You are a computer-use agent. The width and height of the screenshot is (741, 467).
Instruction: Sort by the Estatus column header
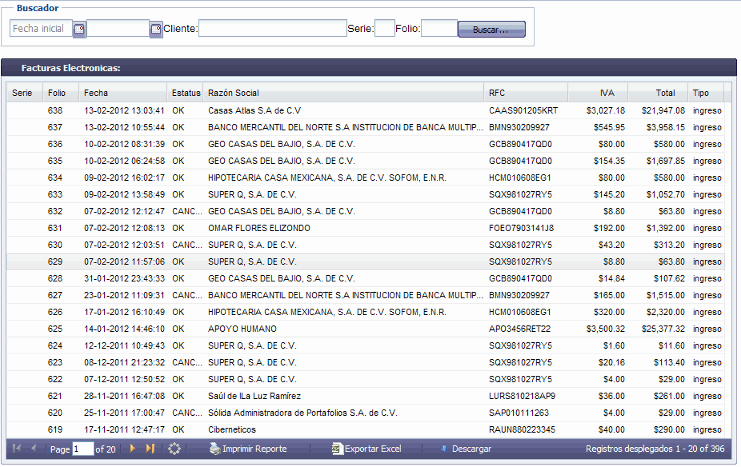click(x=185, y=93)
